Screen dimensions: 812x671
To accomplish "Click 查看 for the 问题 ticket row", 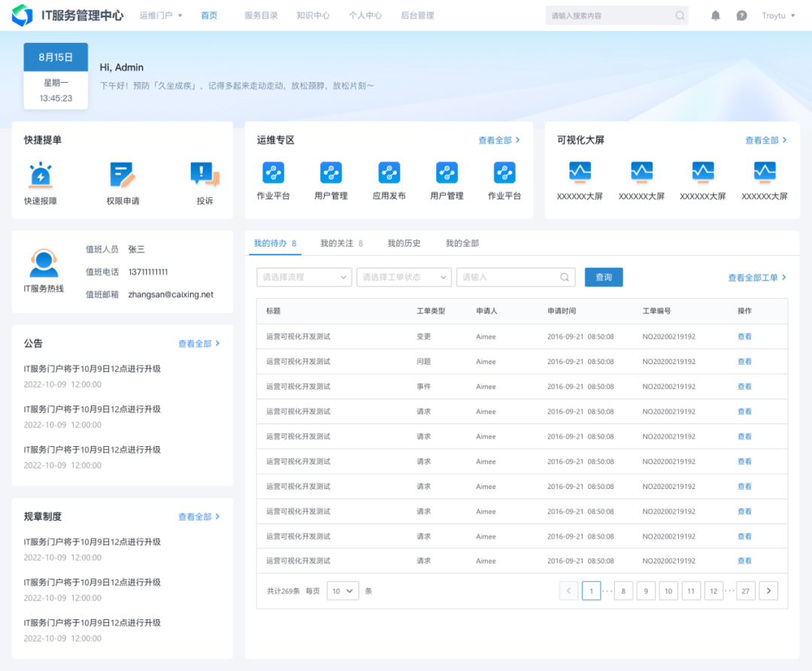I will point(744,361).
